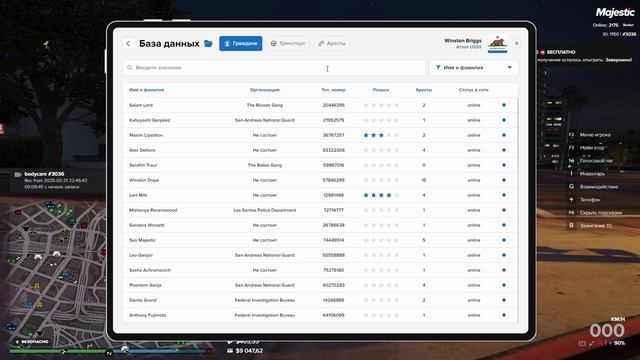Viewport: 640px width, 360px height.
Task: Click the dot icon in Salam Lord row
Action: coord(504,105)
